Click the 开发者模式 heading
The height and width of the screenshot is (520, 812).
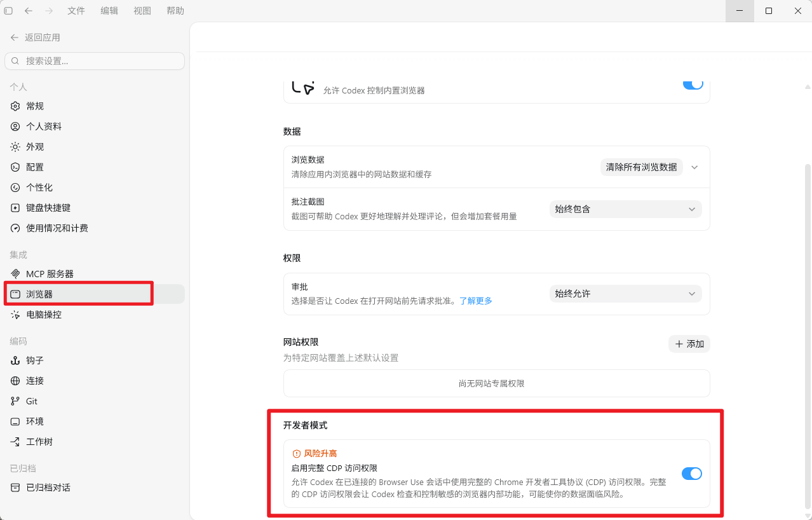(306, 425)
